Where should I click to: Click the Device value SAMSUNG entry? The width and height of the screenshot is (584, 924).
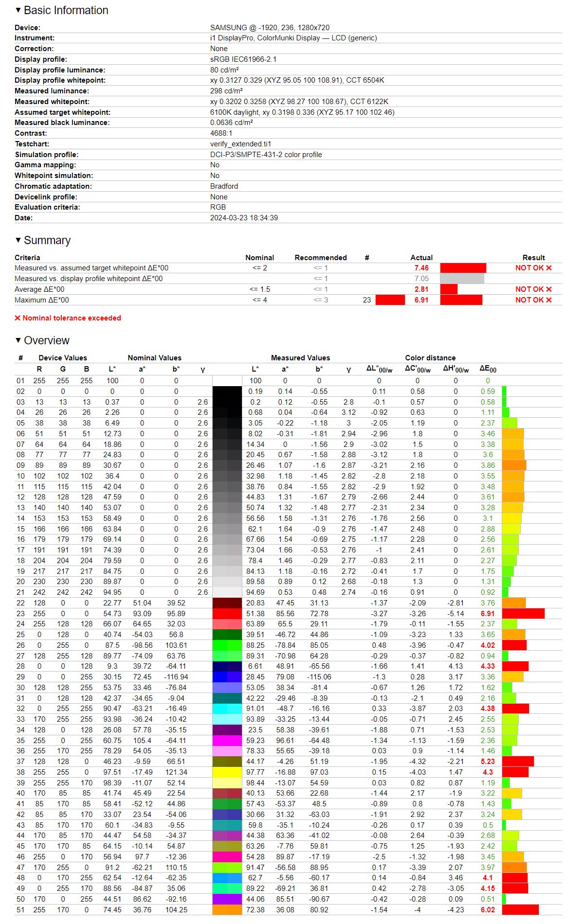[270, 28]
